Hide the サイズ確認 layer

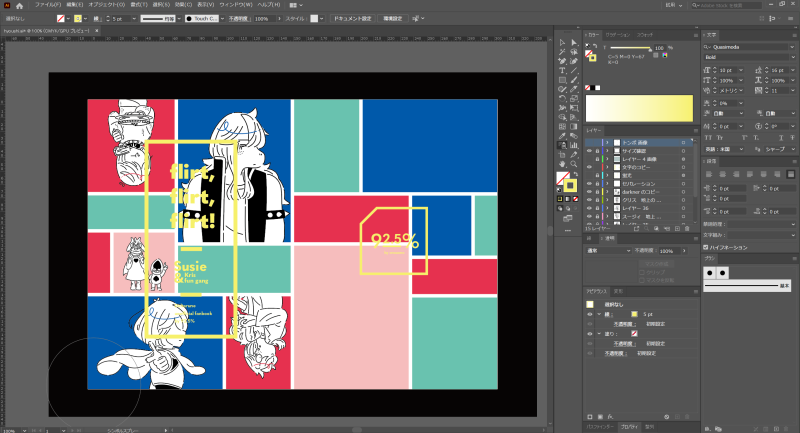point(589,150)
